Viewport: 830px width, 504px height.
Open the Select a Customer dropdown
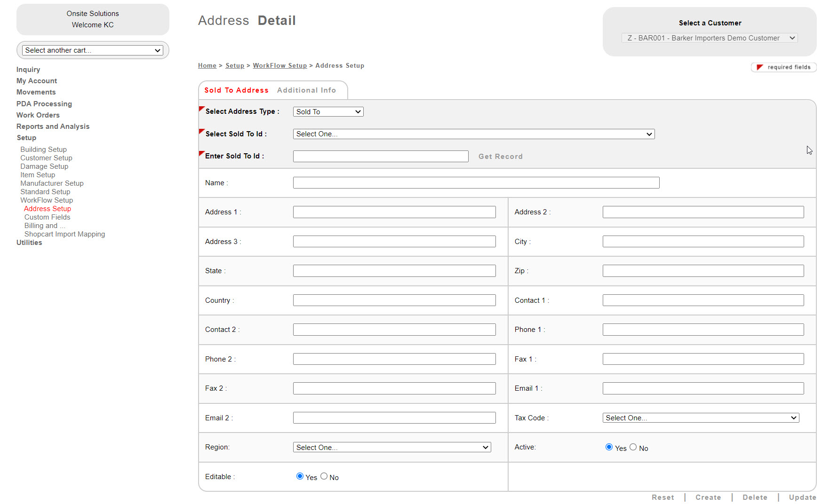click(x=710, y=38)
